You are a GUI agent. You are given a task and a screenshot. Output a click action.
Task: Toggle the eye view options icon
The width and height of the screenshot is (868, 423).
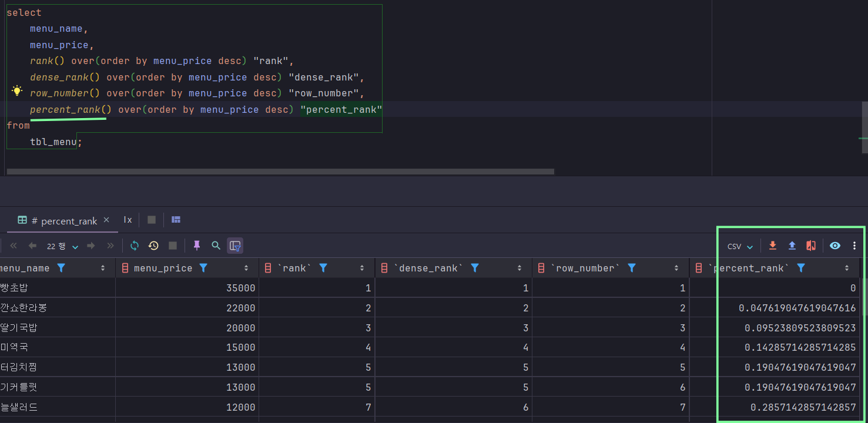coord(835,246)
